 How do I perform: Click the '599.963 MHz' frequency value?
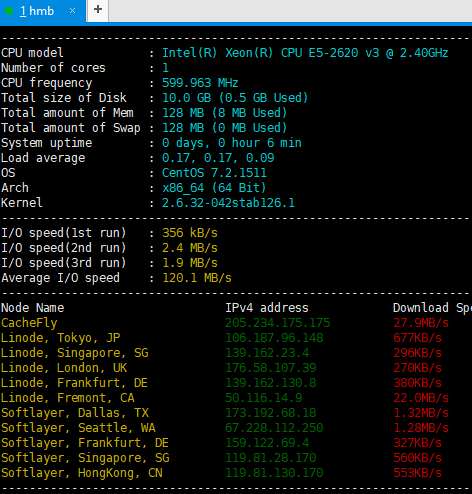[200, 83]
